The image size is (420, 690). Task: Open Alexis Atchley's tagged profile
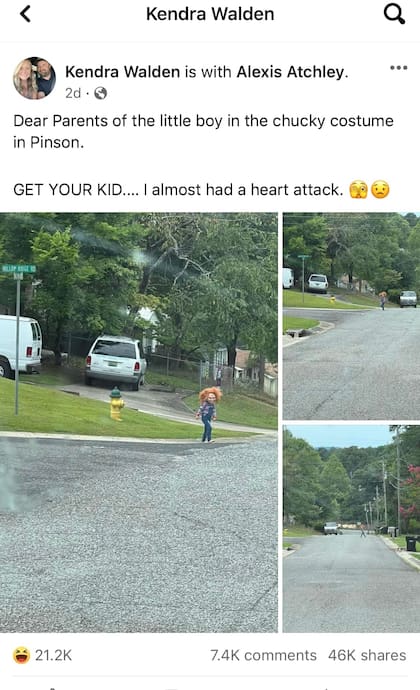291,72
